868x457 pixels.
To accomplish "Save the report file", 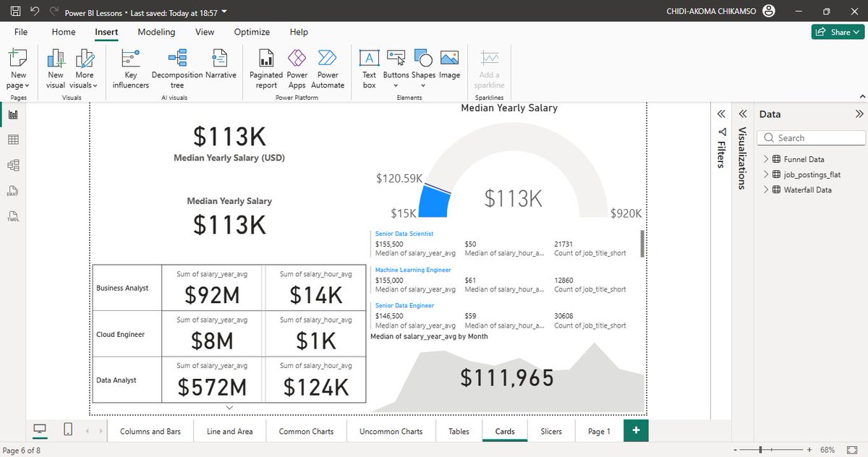I will coord(14,9).
